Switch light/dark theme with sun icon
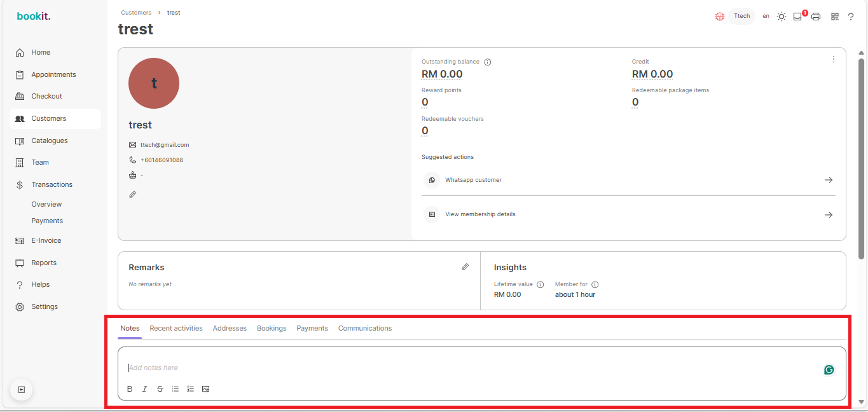Image resolution: width=868 pixels, height=412 pixels. [x=781, y=17]
